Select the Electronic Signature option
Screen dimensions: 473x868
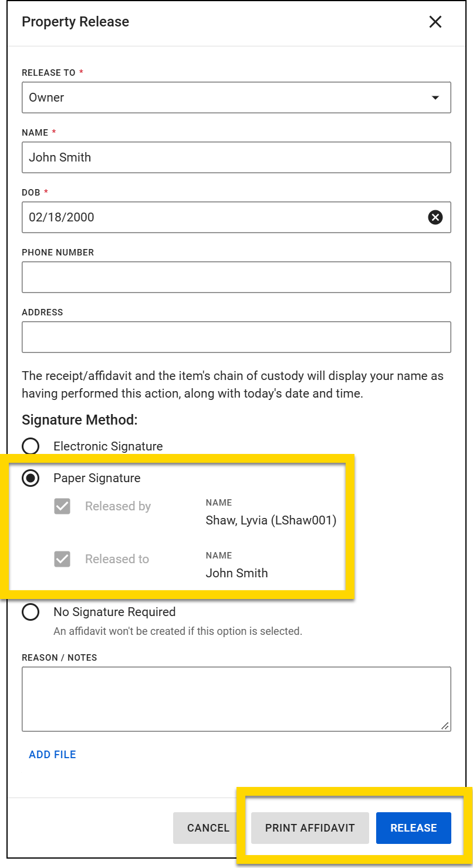point(31,446)
